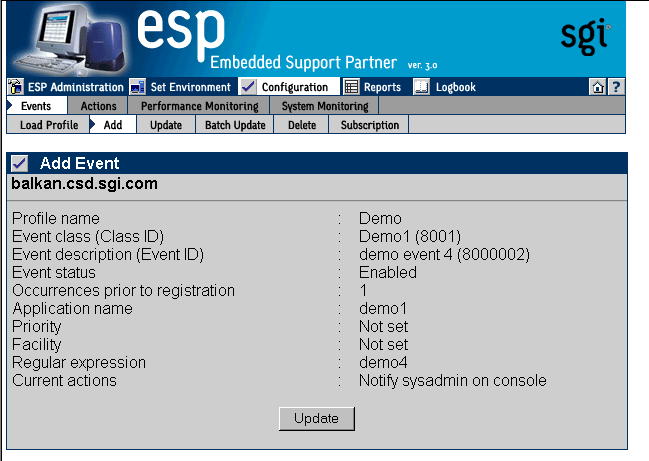Image resolution: width=649 pixels, height=461 pixels.
Task: Click the Event description (Event ID) label
Action: pos(108,255)
